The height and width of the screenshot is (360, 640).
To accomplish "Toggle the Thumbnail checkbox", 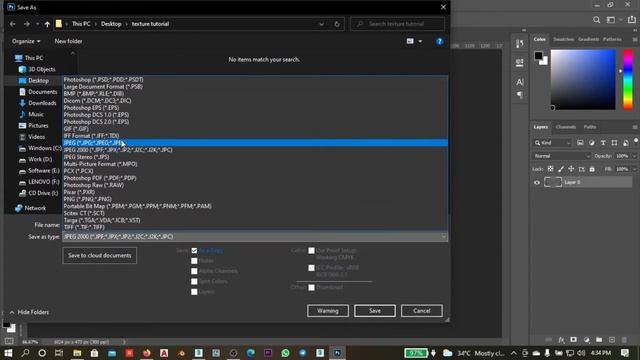I will tap(311, 288).
